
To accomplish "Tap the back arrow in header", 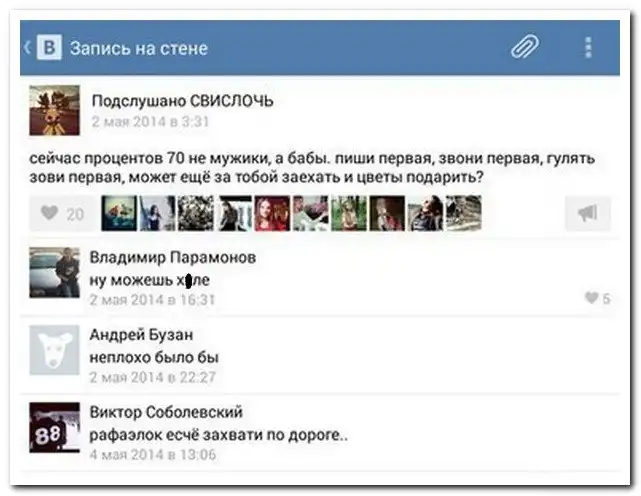I will (x=27, y=48).
